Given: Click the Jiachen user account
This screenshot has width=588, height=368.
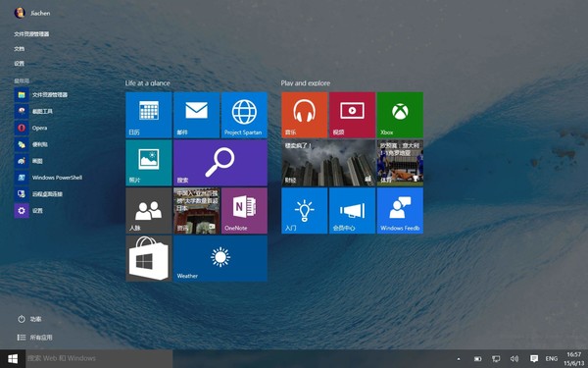Looking at the screenshot, I should point(32,13).
